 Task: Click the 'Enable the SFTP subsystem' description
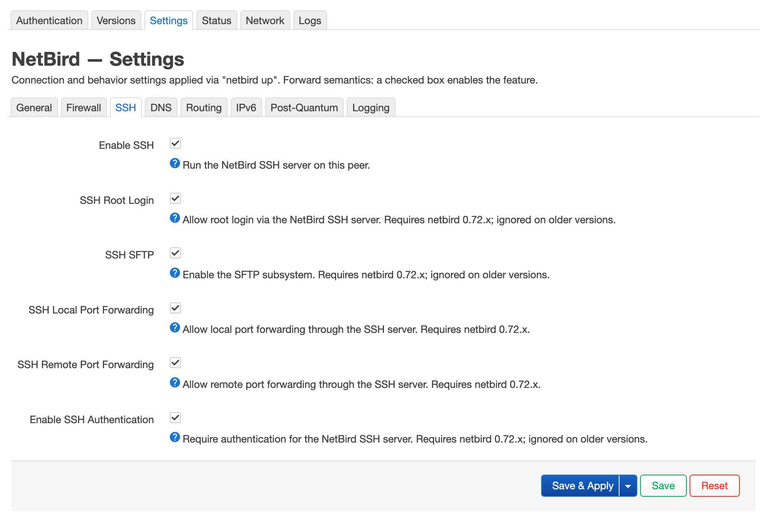pyautogui.click(x=366, y=275)
